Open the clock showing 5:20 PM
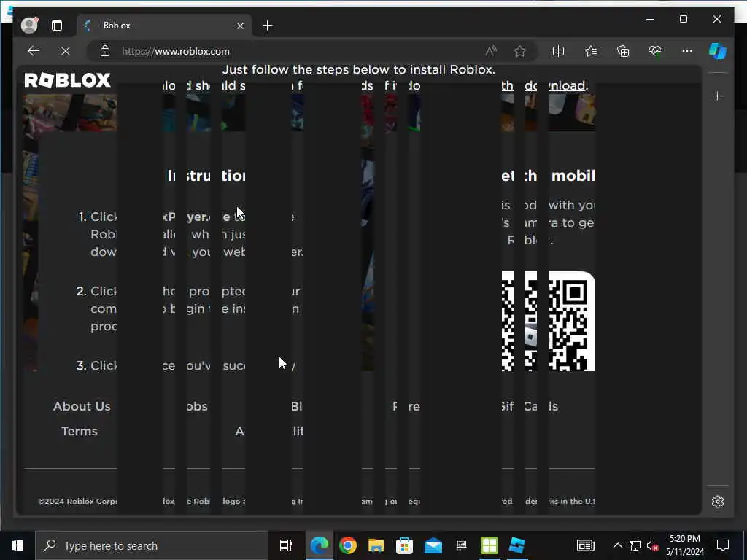The height and width of the screenshot is (560, 747). pyautogui.click(x=684, y=545)
